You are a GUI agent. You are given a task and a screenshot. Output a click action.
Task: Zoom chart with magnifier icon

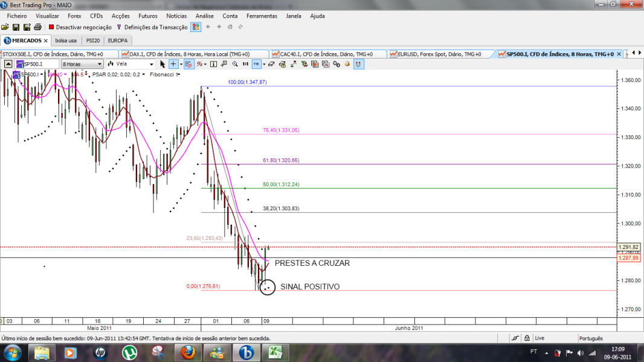coord(235,64)
